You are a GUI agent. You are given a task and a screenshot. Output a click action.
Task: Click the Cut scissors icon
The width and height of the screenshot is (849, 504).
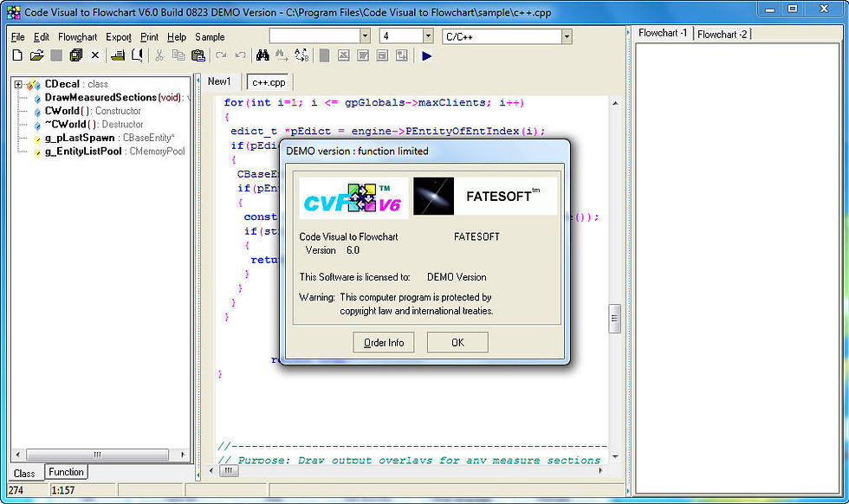tap(159, 55)
